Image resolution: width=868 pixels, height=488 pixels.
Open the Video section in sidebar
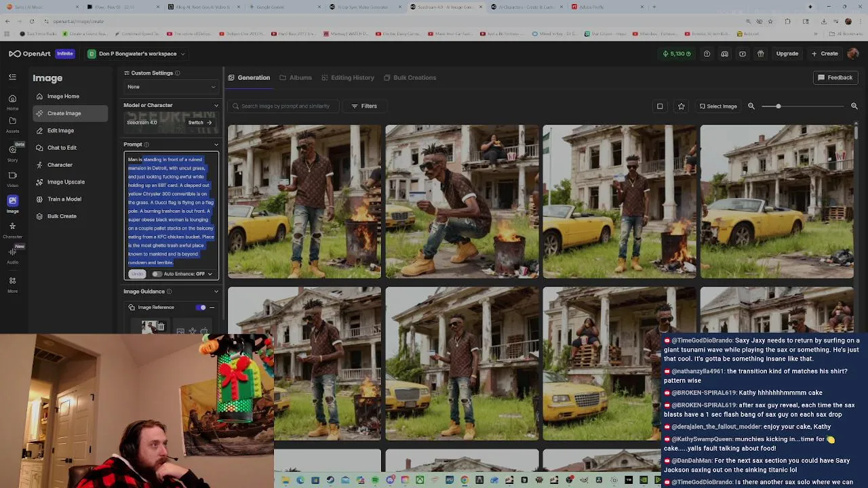[12, 179]
